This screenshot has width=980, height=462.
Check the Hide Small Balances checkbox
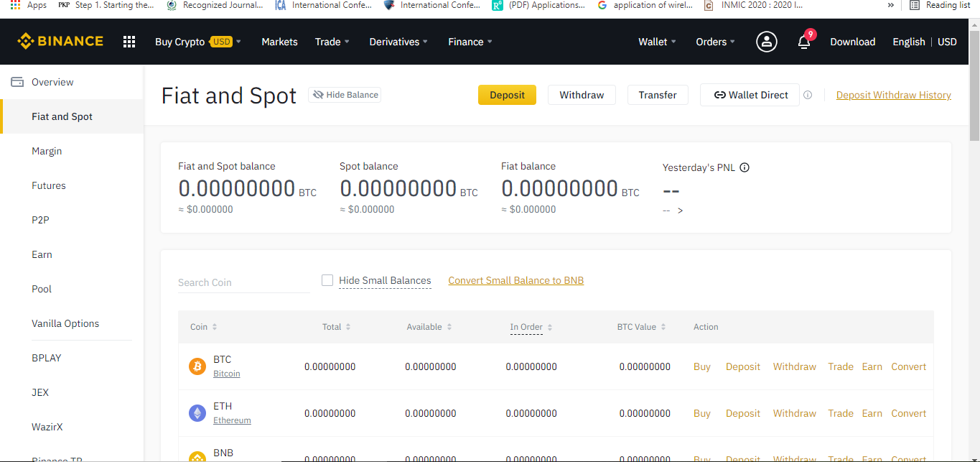pos(327,280)
